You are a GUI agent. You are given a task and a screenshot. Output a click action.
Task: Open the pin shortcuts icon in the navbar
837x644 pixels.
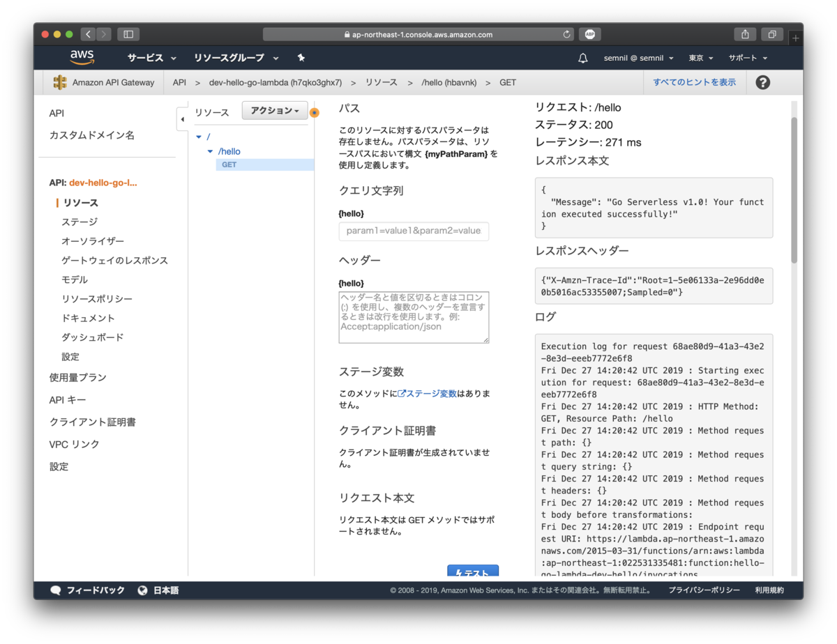[301, 58]
